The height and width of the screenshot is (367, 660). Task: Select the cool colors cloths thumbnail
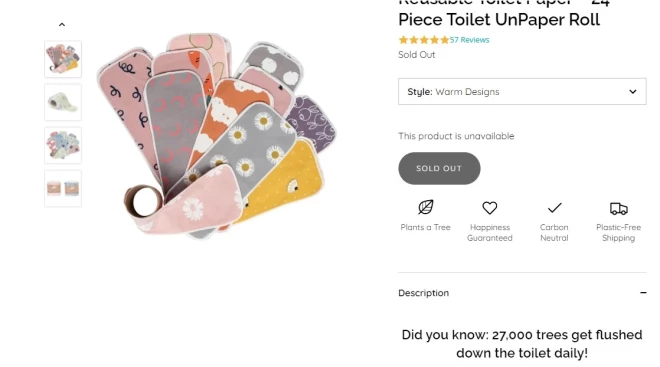pyautogui.click(x=63, y=145)
